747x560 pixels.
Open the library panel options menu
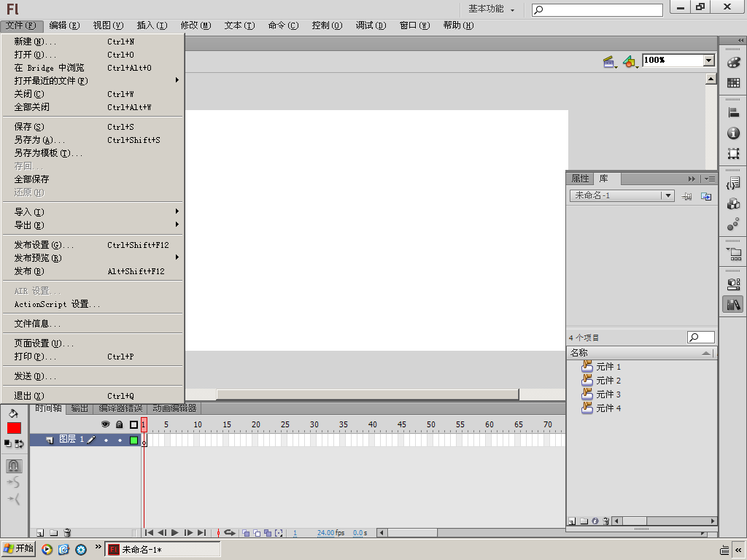pos(709,179)
